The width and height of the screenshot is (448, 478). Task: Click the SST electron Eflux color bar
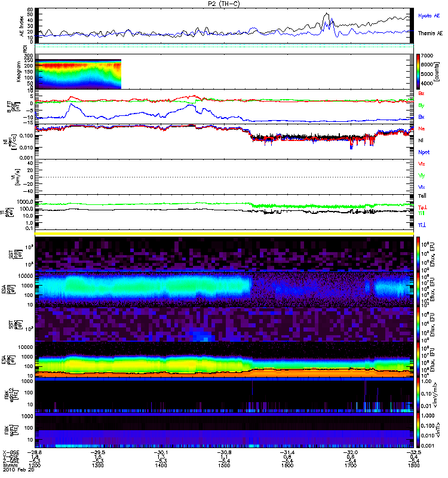pyautogui.click(x=418, y=324)
